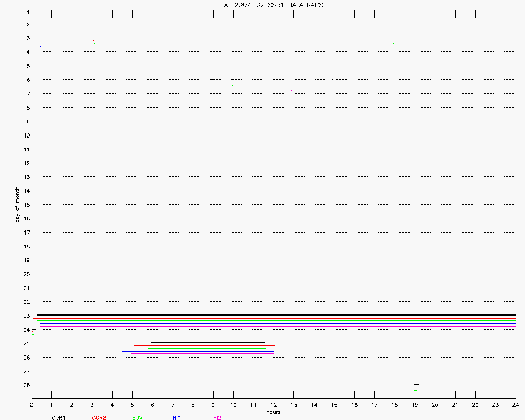Click the blue HI1 legend label
Screen dimensions: 525x420
(177, 418)
